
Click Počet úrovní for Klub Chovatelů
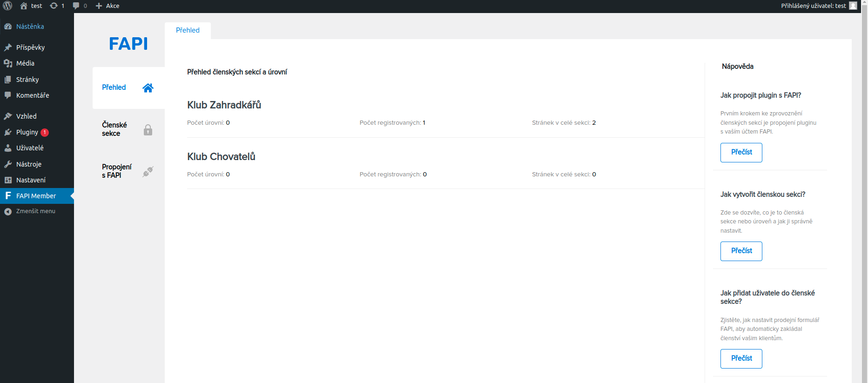[209, 175]
